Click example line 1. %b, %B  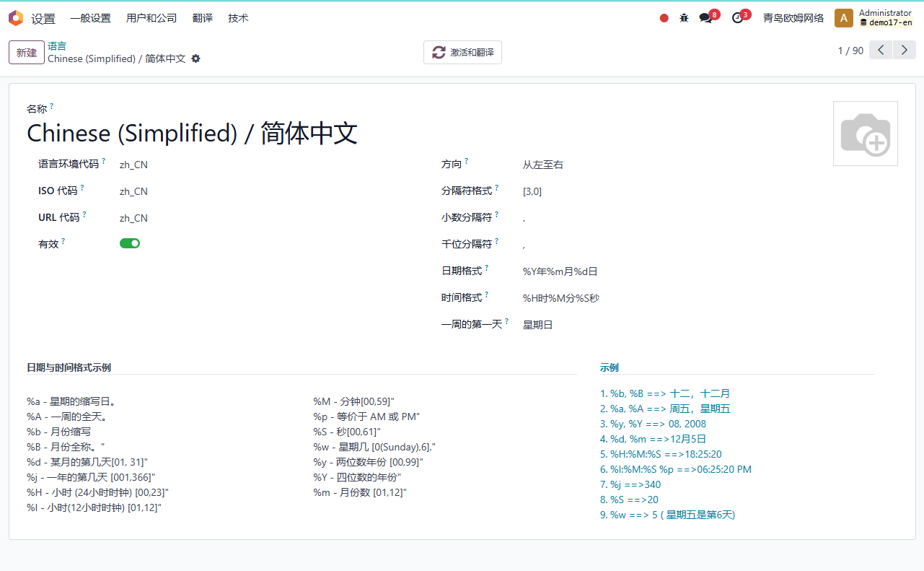pyautogui.click(x=665, y=393)
